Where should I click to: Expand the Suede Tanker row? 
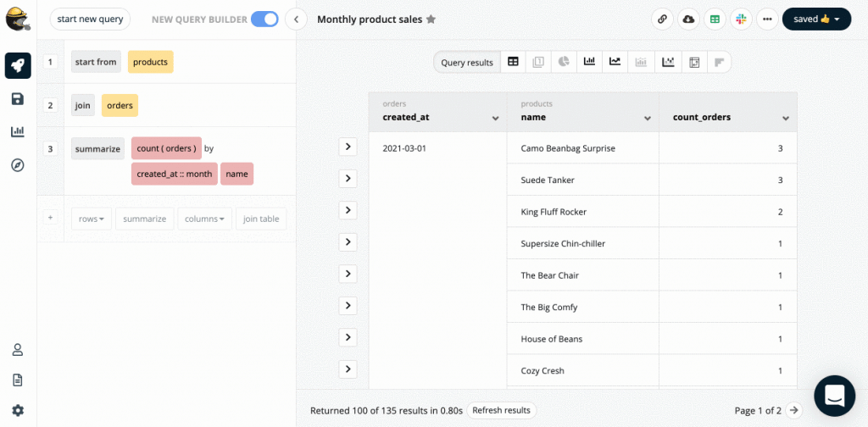pos(348,178)
